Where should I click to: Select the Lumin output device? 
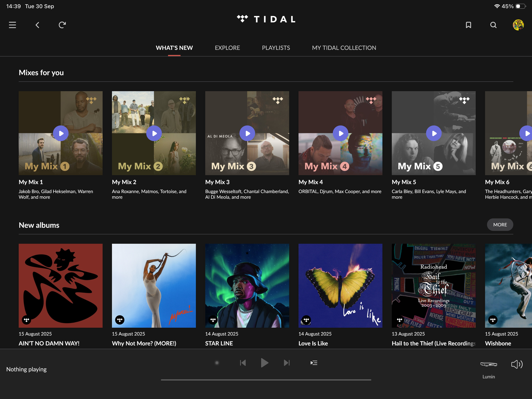[x=488, y=364]
